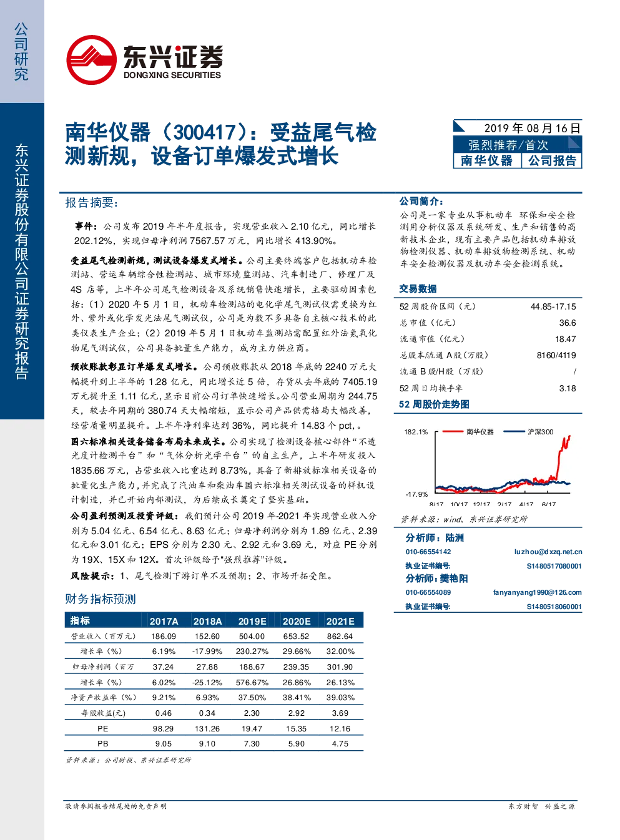Click the 净资产收益率 2017A value 9.21%
This screenshot has height=840, width=620.
tap(164, 697)
